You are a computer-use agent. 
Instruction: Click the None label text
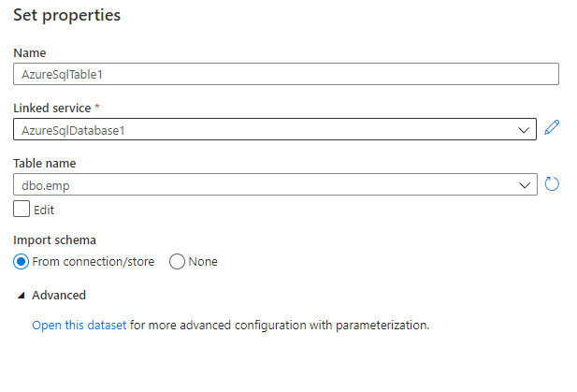[x=203, y=262]
